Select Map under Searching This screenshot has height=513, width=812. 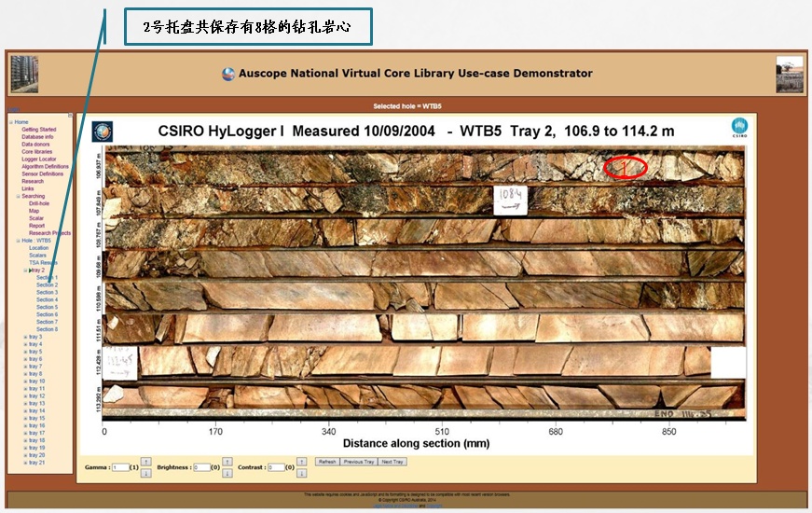click(x=34, y=211)
